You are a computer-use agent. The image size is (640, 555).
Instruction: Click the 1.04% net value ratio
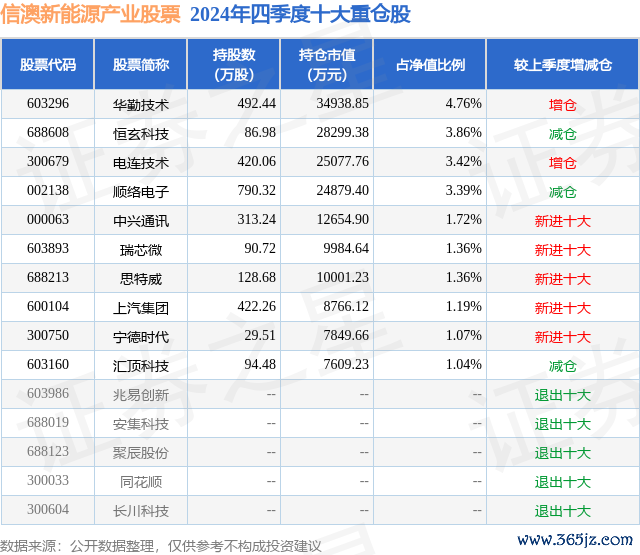coord(464,364)
